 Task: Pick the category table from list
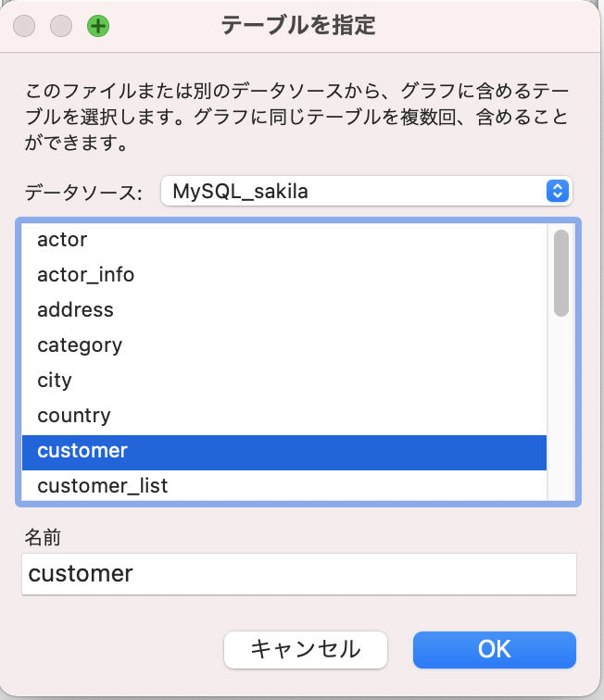pos(80,345)
